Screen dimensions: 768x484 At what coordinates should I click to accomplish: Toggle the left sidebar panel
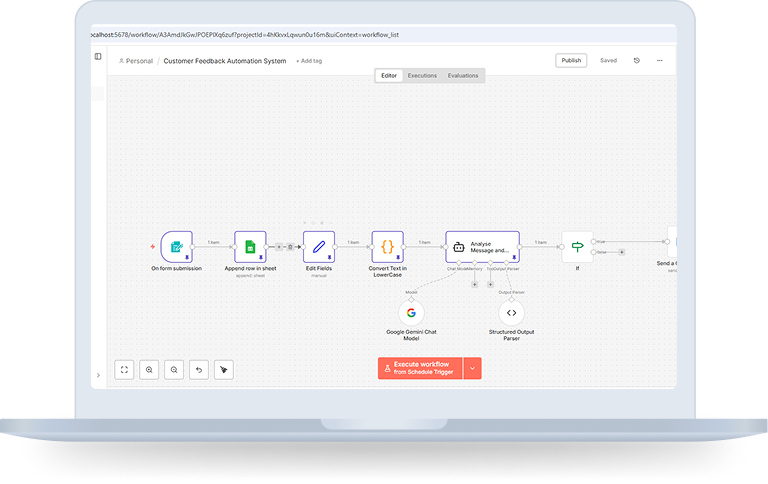click(x=98, y=56)
